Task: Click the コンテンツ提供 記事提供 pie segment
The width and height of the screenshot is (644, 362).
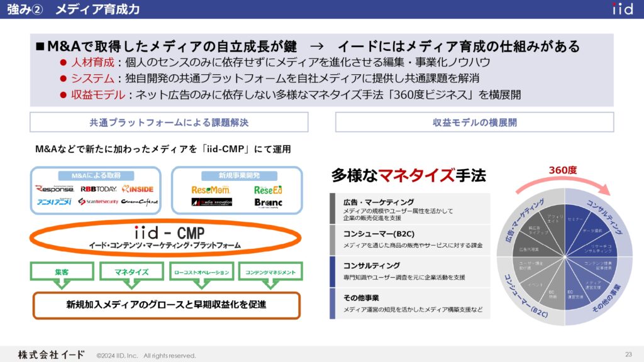Action: (598, 265)
